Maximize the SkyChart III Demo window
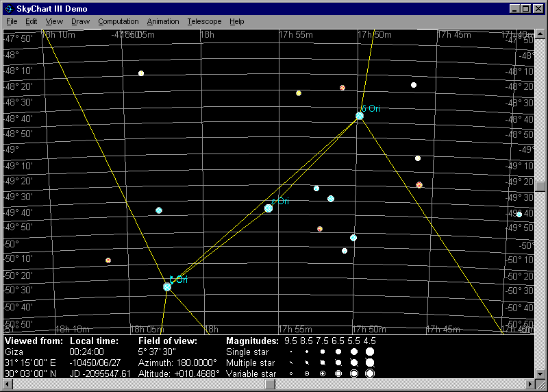The height and width of the screenshot is (392, 548). click(525, 9)
